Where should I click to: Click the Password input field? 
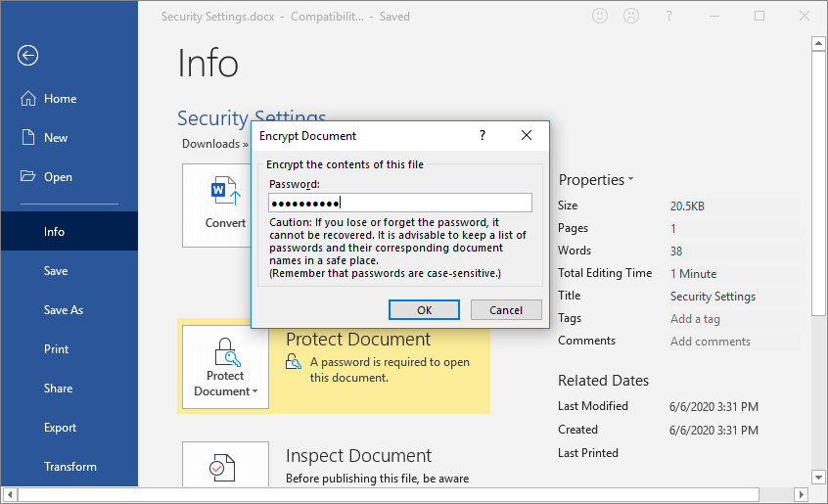pos(400,203)
